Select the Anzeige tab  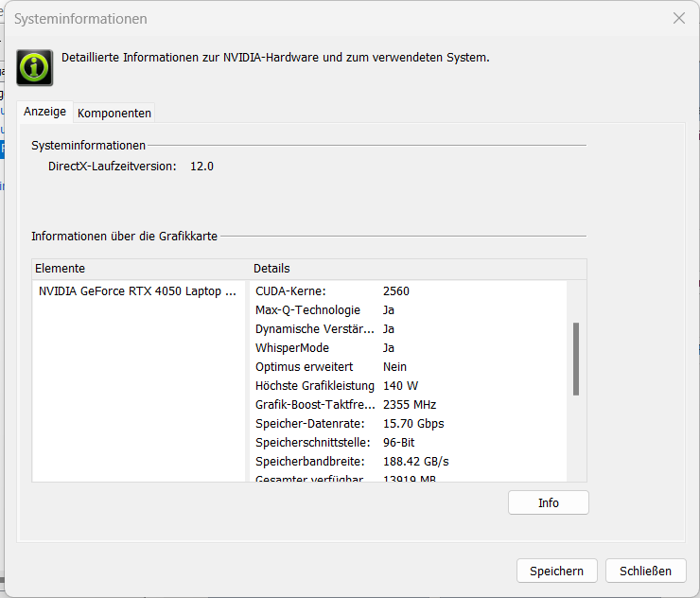pos(45,112)
